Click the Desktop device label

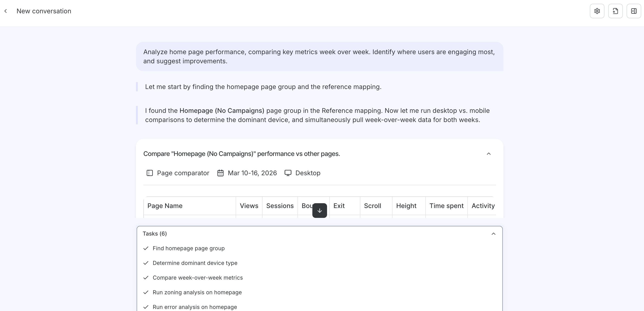tap(308, 173)
